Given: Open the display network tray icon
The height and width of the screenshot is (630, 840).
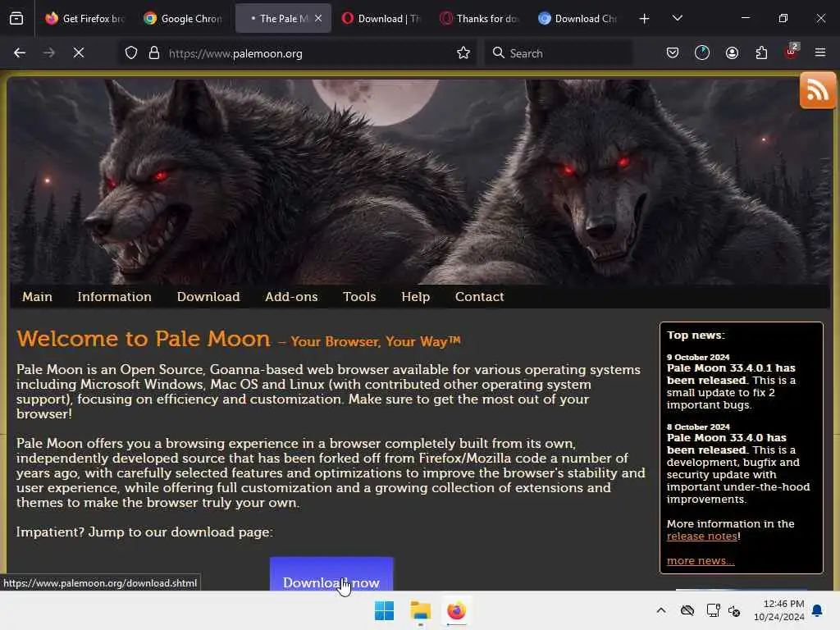Looking at the screenshot, I should 713,610.
